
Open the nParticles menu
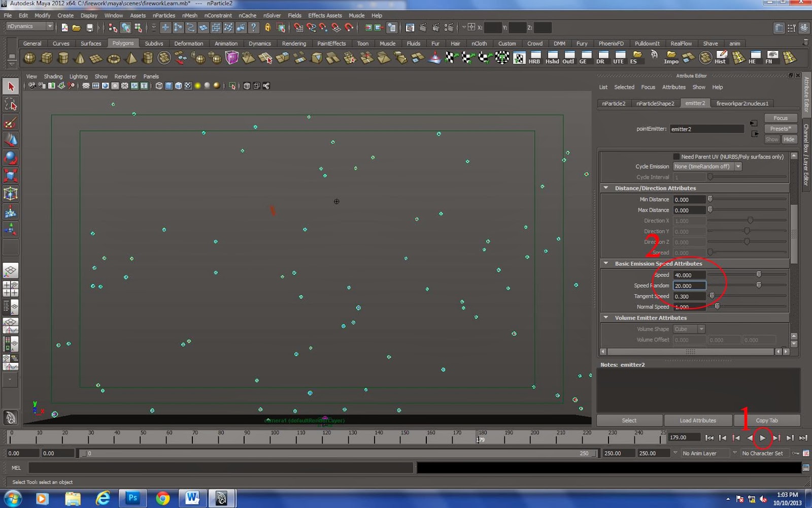coord(163,15)
